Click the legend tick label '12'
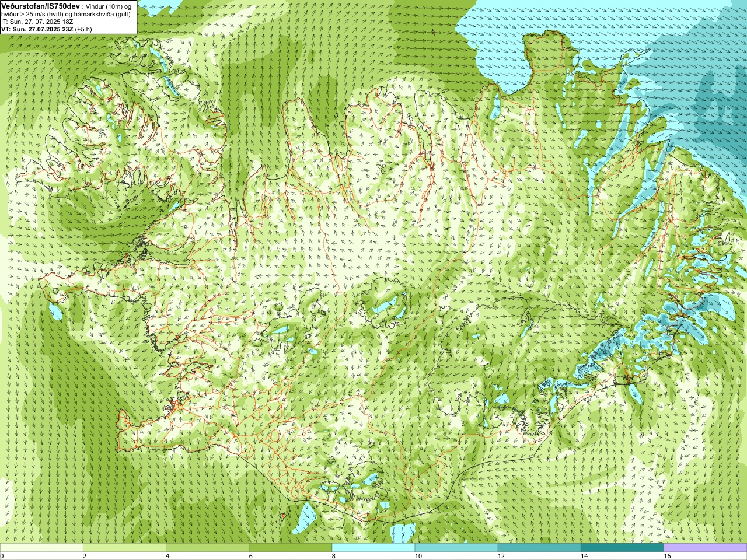747x560 pixels. (x=501, y=556)
